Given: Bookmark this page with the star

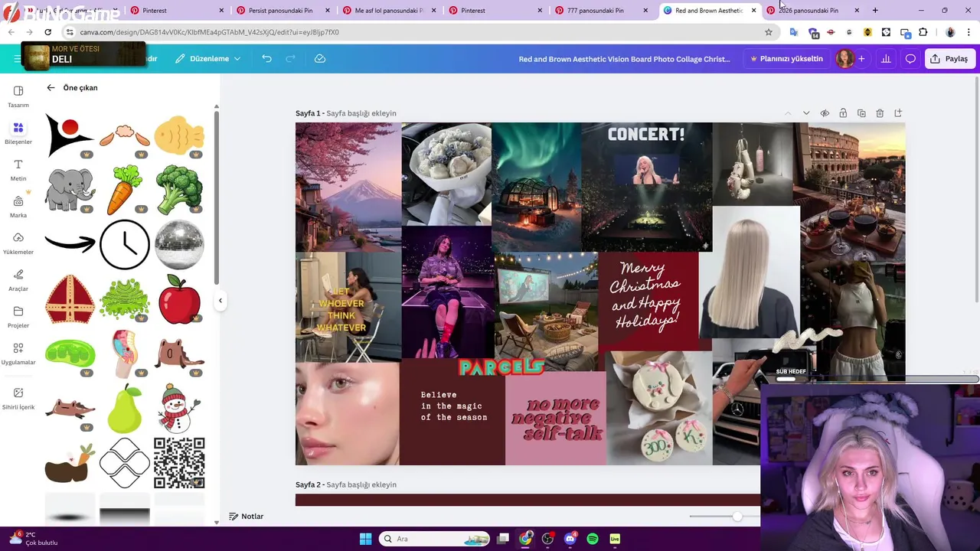Looking at the screenshot, I should tap(769, 32).
